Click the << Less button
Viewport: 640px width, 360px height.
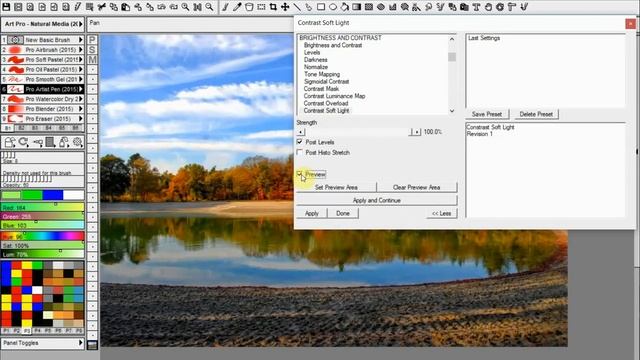pyautogui.click(x=441, y=213)
